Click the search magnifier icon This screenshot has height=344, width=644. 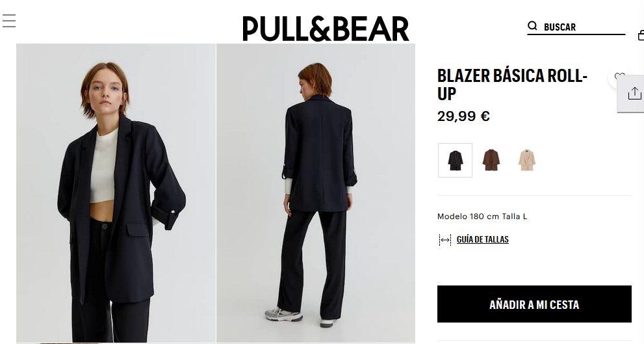pyautogui.click(x=532, y=26)
